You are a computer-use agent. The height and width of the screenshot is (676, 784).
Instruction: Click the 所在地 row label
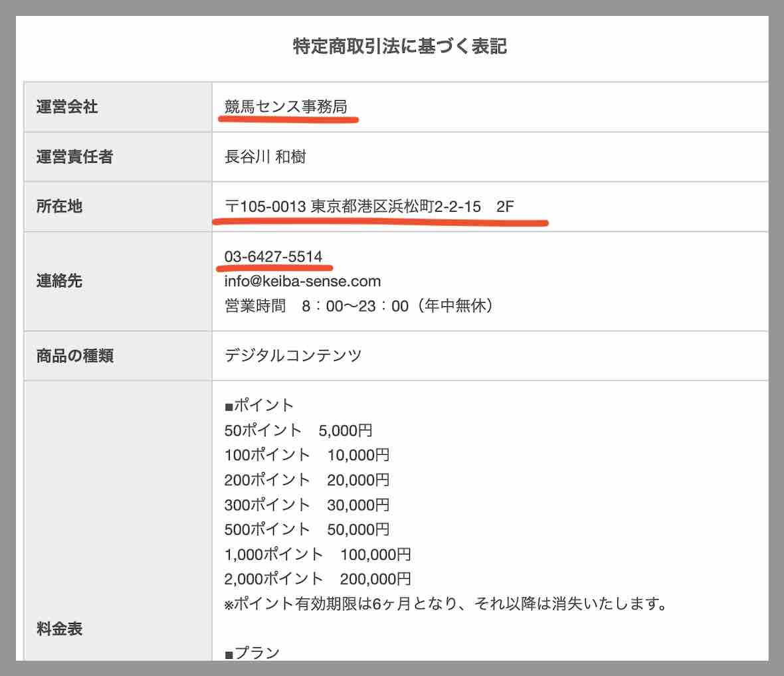59,207
